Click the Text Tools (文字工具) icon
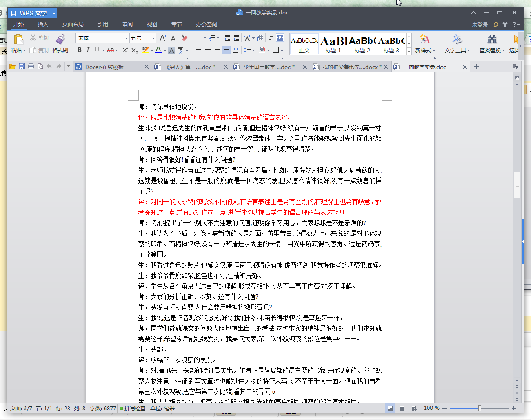 point(457,40)
